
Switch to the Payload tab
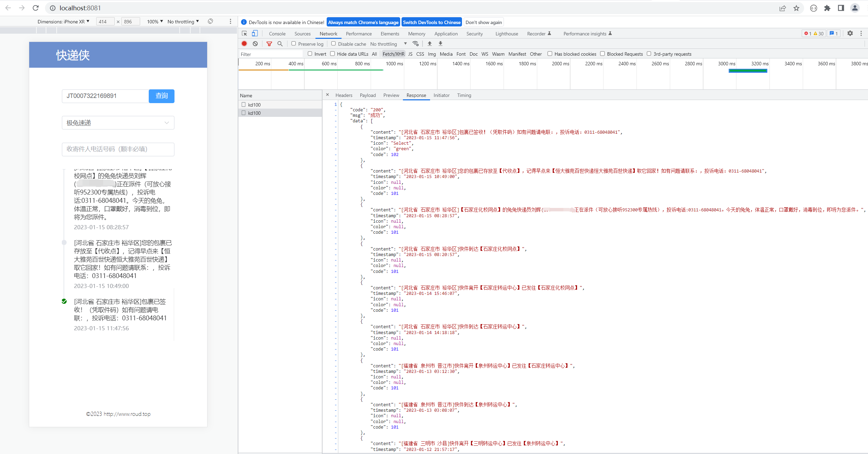tap(368, 95)
